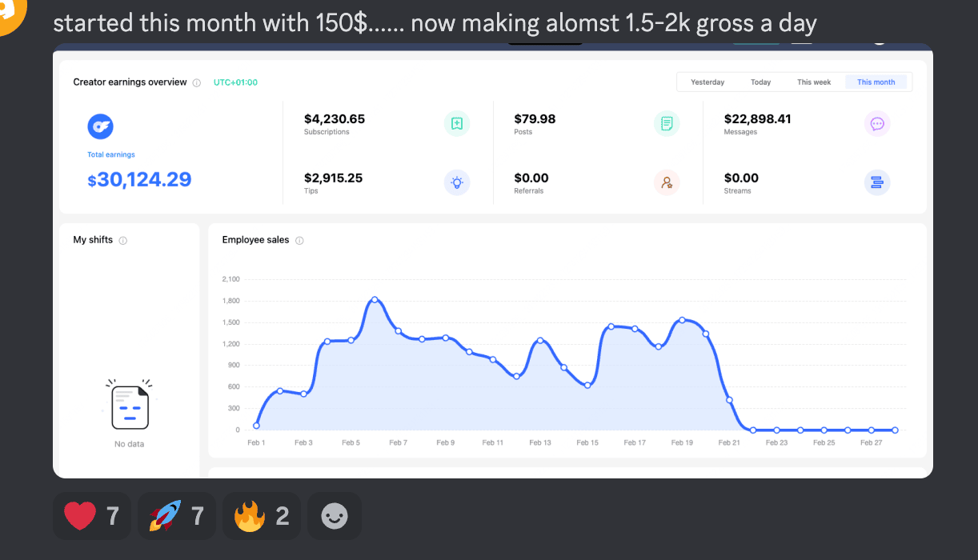
Task: Open the add reaction emoji picker
Action: (x=335, y=516)
